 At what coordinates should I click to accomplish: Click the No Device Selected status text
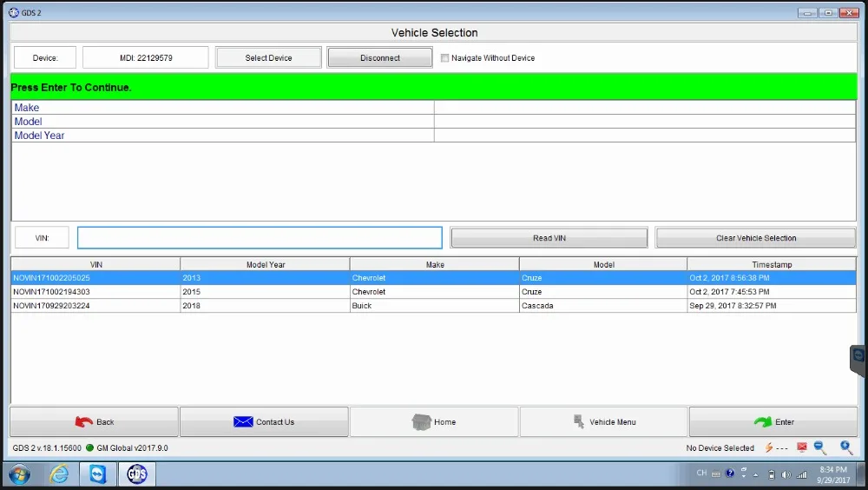tap(720, 448)
